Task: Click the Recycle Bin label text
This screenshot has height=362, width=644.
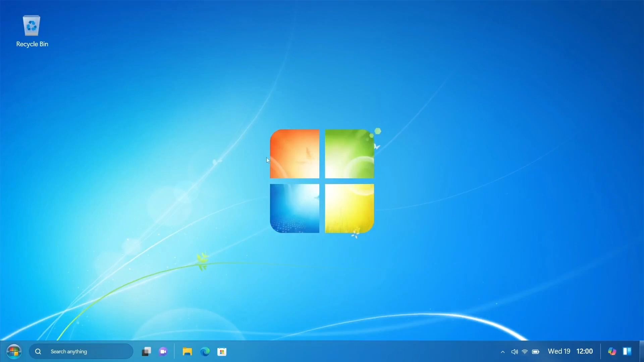Action: (x=32, y=44)
